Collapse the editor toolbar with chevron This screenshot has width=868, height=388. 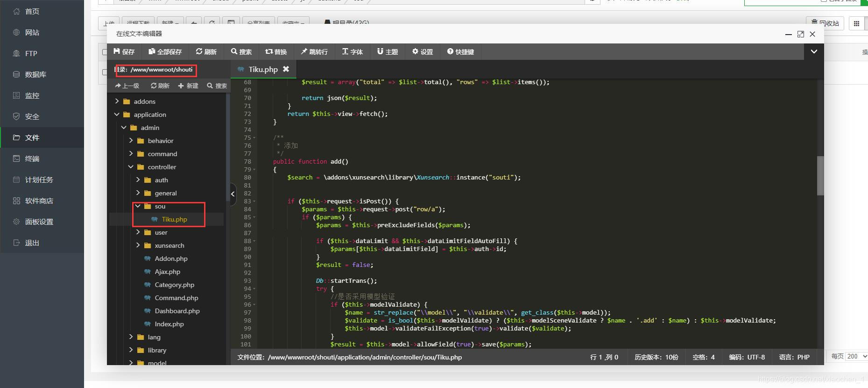click(x=814, y=51)
